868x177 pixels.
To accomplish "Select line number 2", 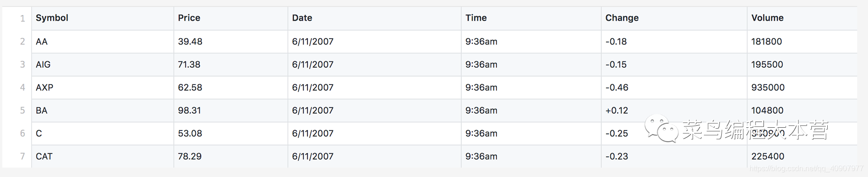I will pyautogui.click(x=22, y=41).
